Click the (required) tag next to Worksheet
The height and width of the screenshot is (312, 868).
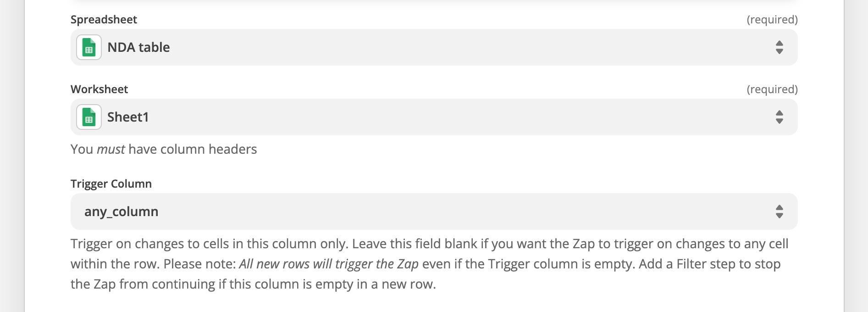772,89
